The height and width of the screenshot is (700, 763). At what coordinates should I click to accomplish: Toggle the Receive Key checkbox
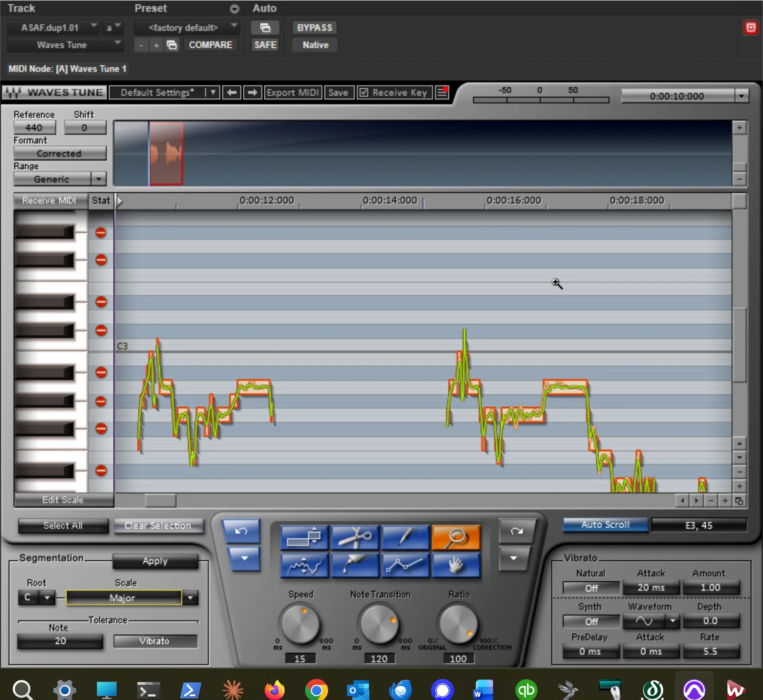[364, 93]
